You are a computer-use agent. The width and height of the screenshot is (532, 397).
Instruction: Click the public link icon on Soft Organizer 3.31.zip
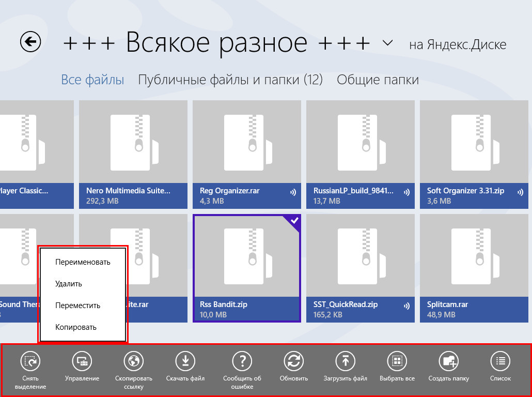pos(521,193)
